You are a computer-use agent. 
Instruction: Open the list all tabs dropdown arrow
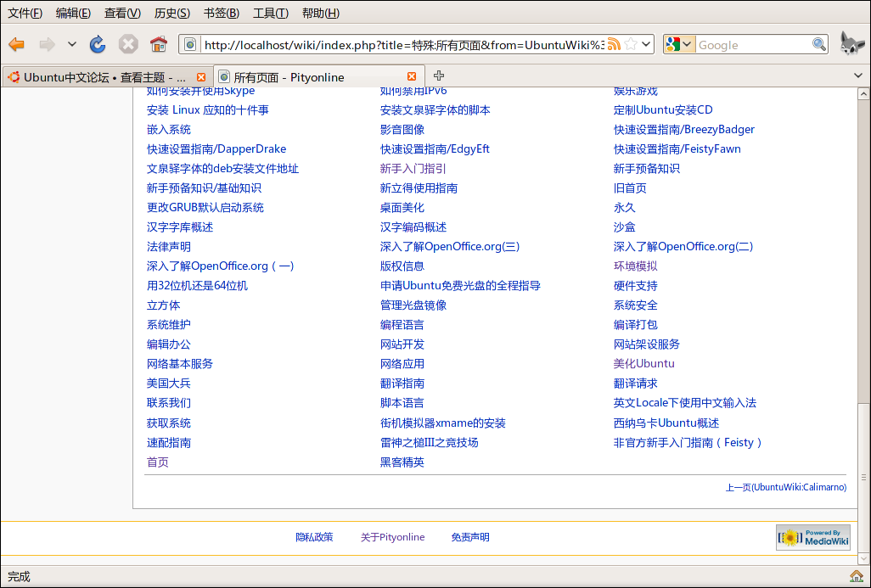pos(858,76)
